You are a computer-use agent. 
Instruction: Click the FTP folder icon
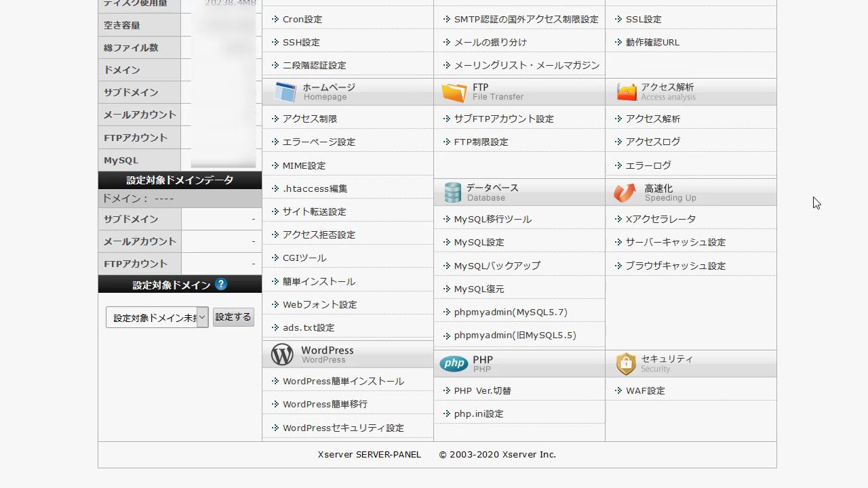point(454,92)
